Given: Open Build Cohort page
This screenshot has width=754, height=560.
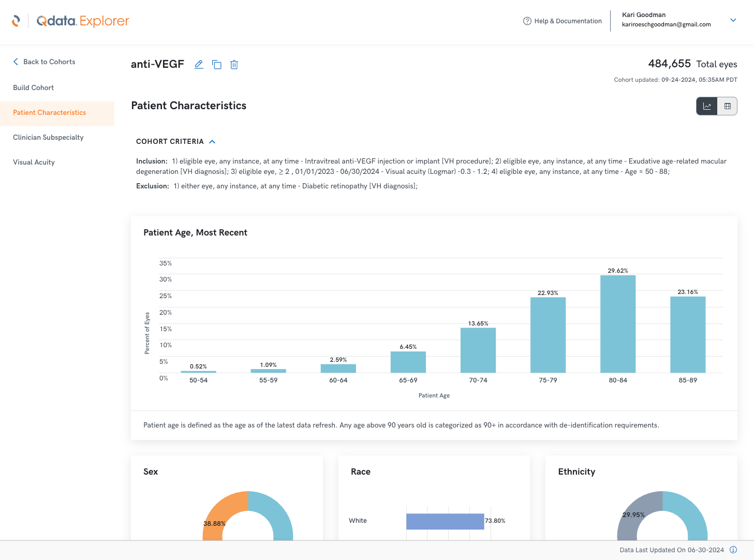Looking at the screenshot, I should pyautogui.click(x=34, y=87).
